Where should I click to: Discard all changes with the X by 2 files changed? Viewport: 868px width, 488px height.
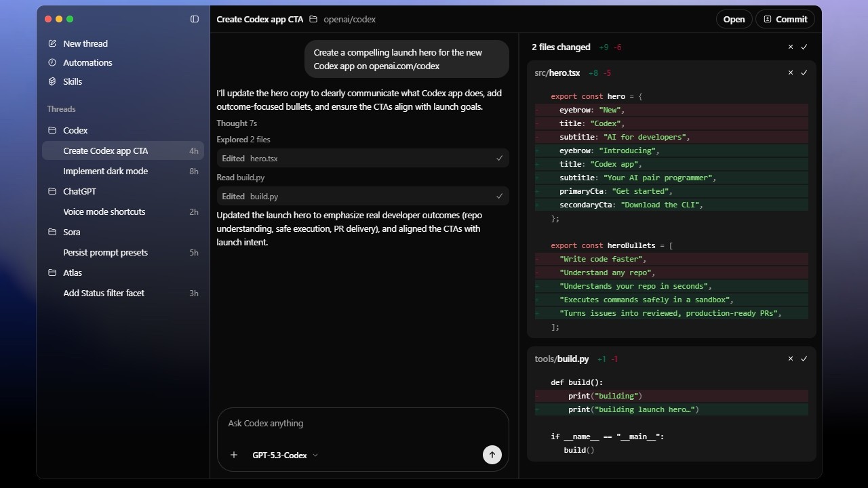point(791,47)
